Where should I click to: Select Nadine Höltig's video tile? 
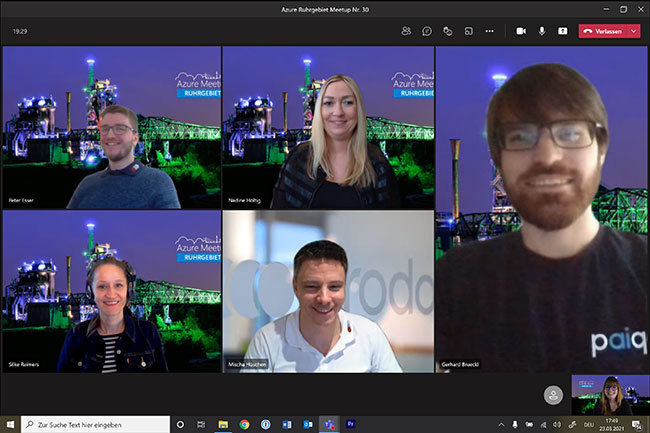click(x=328, y=127)
